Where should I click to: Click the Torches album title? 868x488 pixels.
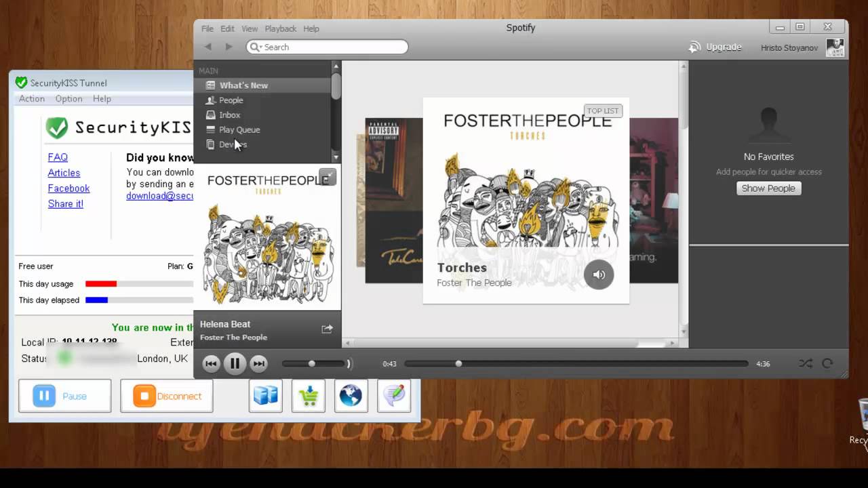(462, 268)
